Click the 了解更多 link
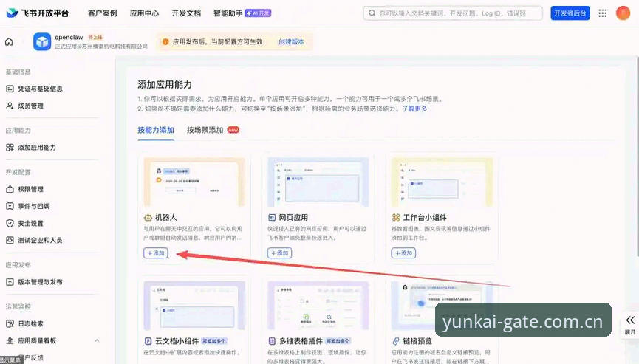Viewport: 639px width, 364px height. click(414, 109)
